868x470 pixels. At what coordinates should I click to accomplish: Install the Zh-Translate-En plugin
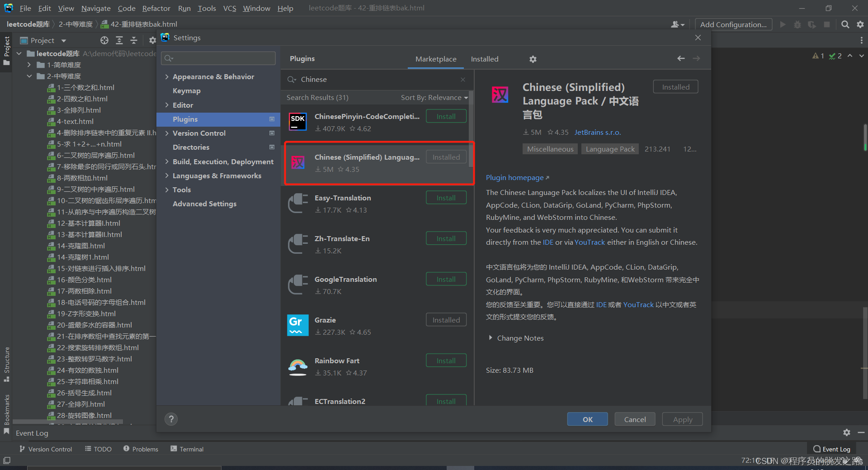(x=446, y=238)
